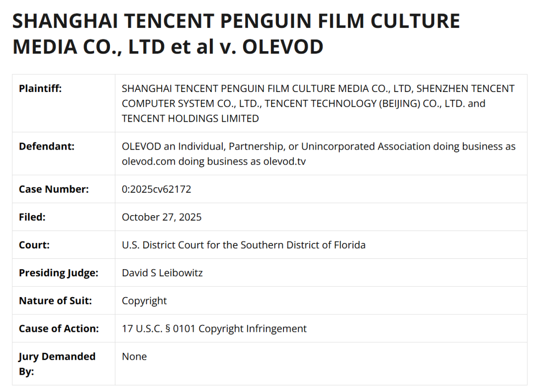The image size is (537, 392).
Task: Open the Southern District of Florida court
Action: pyautogui.click(x=243, y=245)
